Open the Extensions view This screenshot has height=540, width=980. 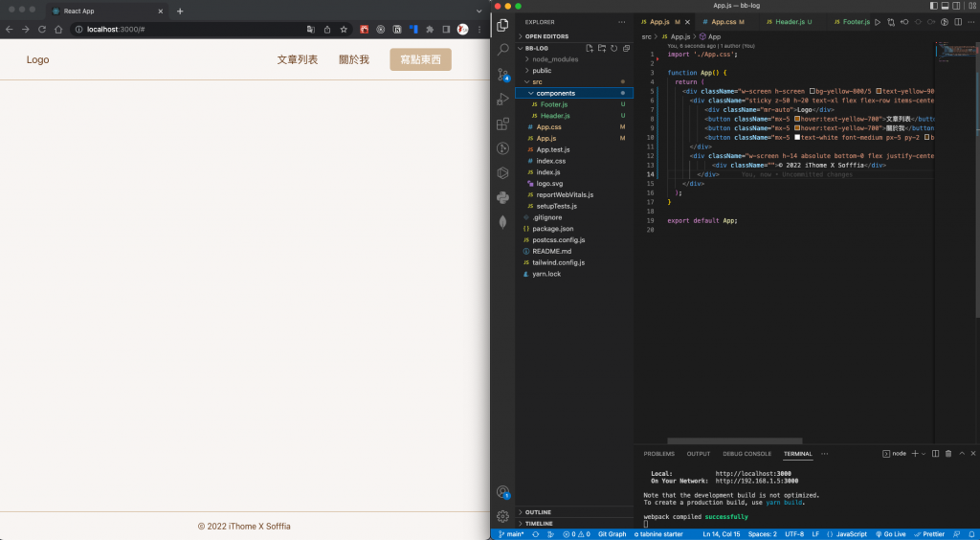[502, 124]
